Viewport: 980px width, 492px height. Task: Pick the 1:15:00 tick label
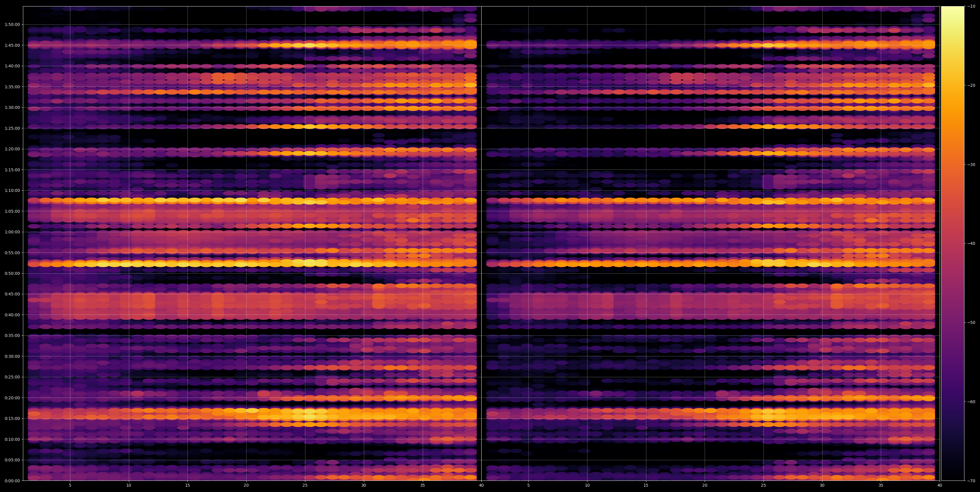pos(12,170)
